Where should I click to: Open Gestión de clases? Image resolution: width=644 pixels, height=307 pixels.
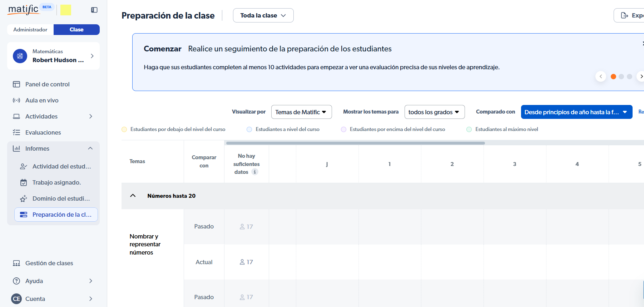click(x=49, y=263)
